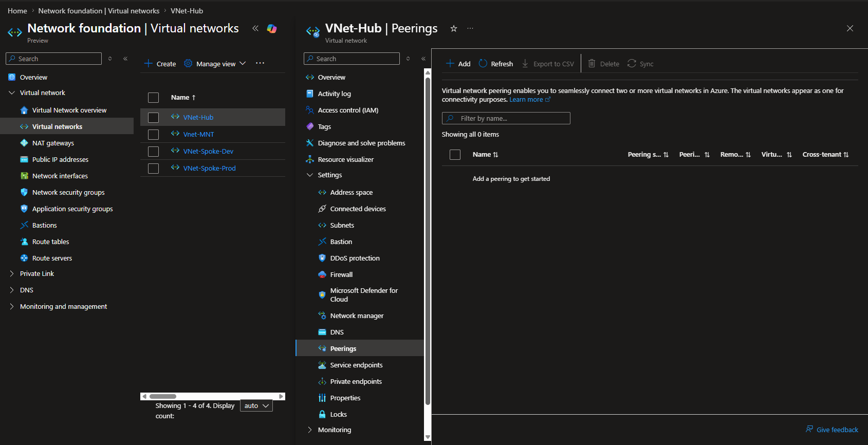Open the Properties menu item

[x=345, y=398]
